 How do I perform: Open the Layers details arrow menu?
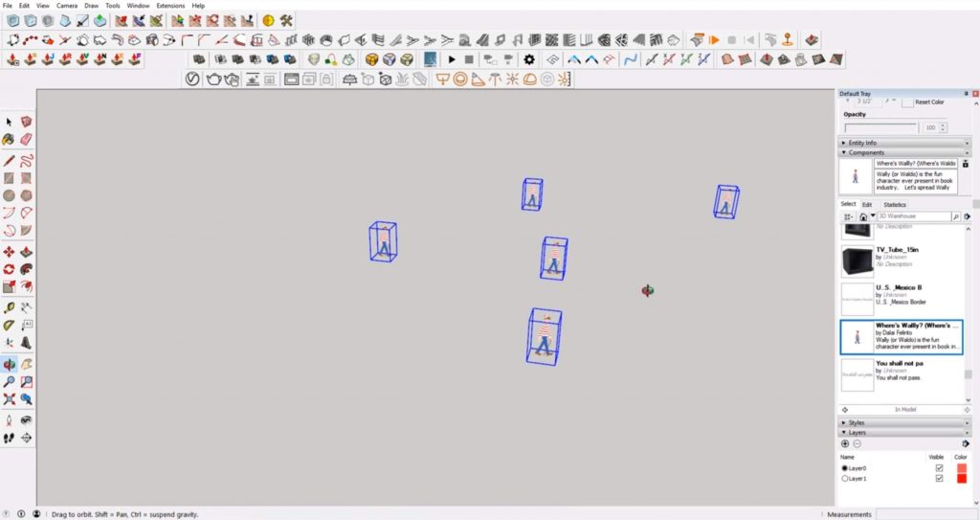pos(966,443)
